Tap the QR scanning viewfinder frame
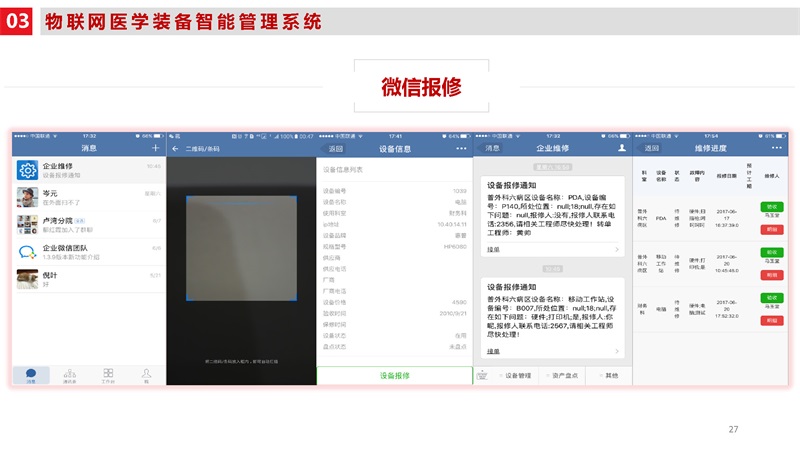This screenshot has height=450, width=800. tap(241, 248)
